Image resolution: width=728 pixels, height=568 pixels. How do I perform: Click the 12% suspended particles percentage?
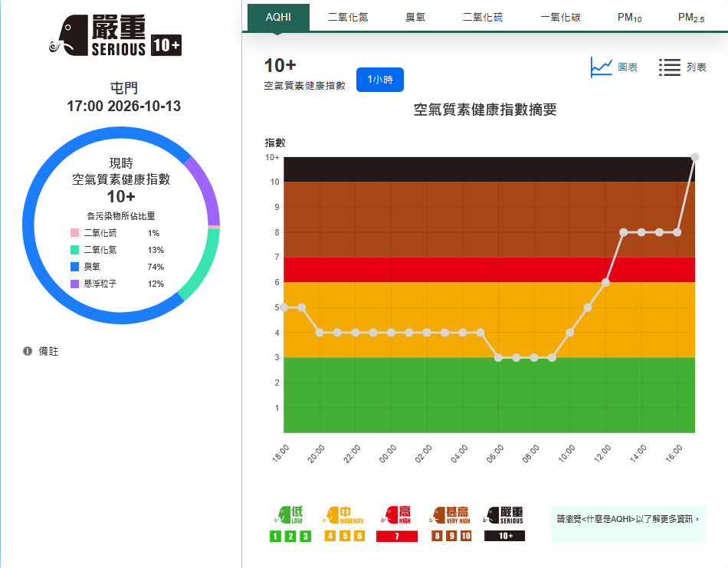click(156, 284)
